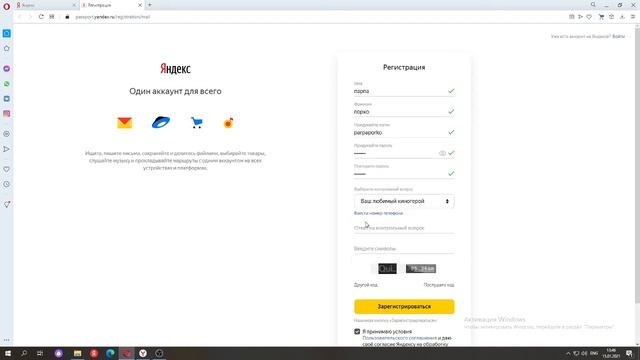
Task: Click the Yandex Disk saucer icon
Action: [161, 122]
